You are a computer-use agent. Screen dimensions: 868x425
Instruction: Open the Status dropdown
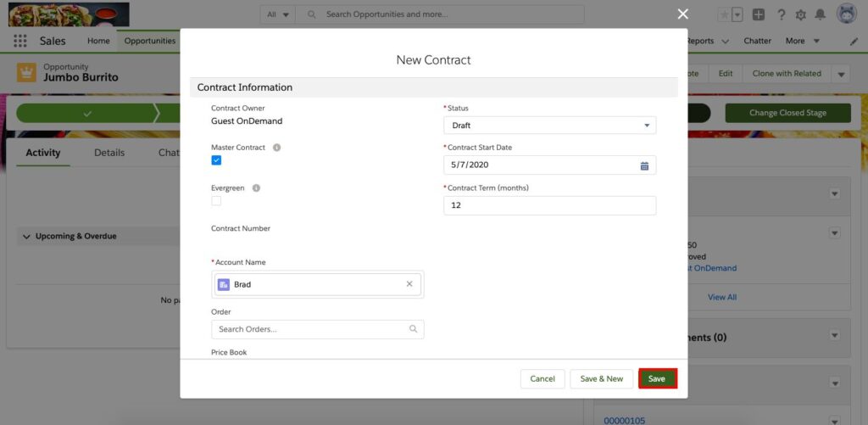pyautogui.click(x=549, y=126)
